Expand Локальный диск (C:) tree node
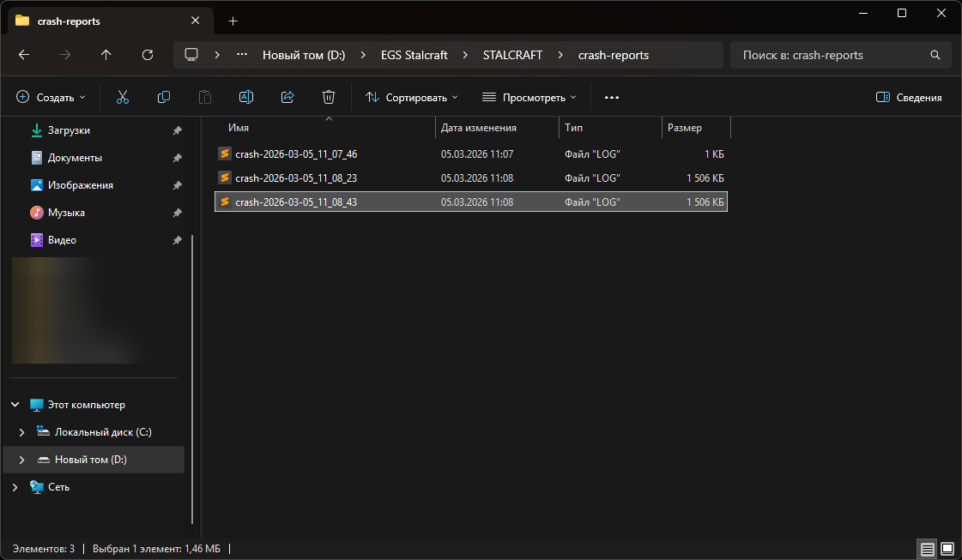962x560 pixels. point(22,432)
